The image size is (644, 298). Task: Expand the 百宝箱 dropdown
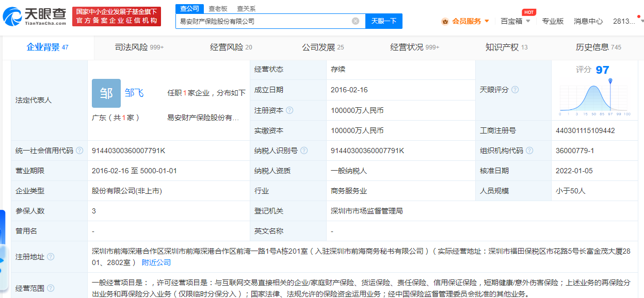coord(528,22)
